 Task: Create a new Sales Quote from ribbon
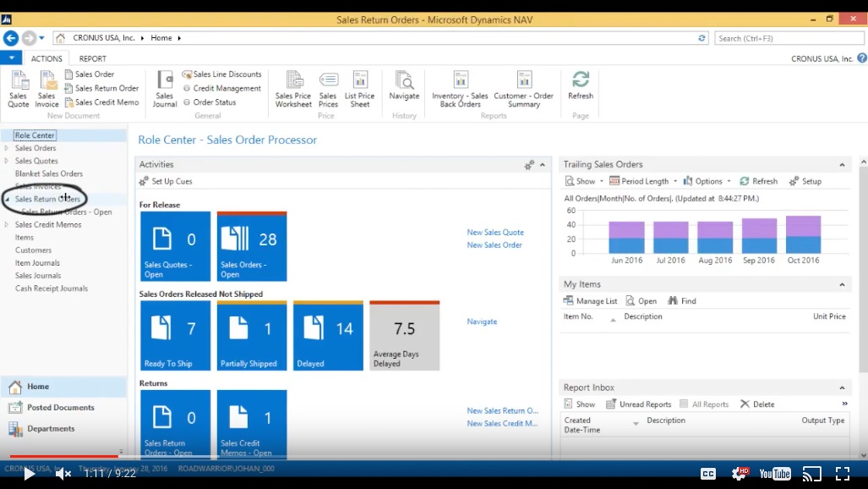[x=19, y=89]
